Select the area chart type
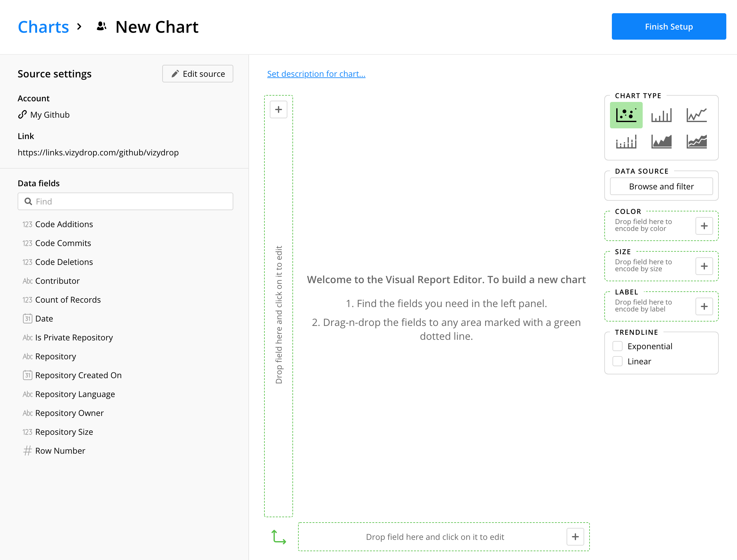The height and width of the screenshot is (560, 737). pyautogui.click(x=661, y=142)
